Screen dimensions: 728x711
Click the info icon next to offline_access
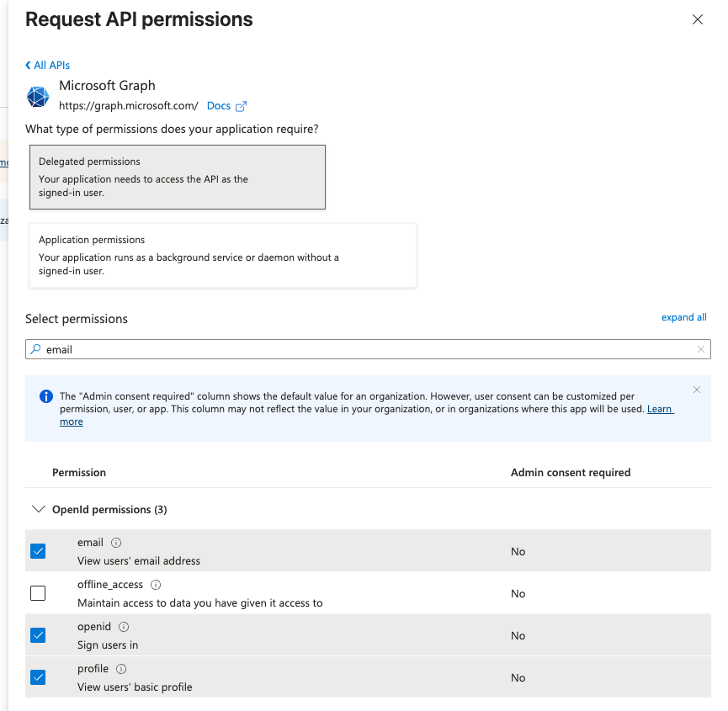(x=156, y=585)
